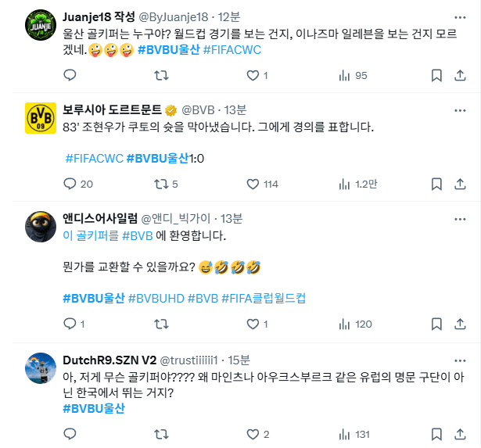Open the 이 골키퍼를 linked text
The width and height of the screenshot is (481, 448).
point(91,235)
